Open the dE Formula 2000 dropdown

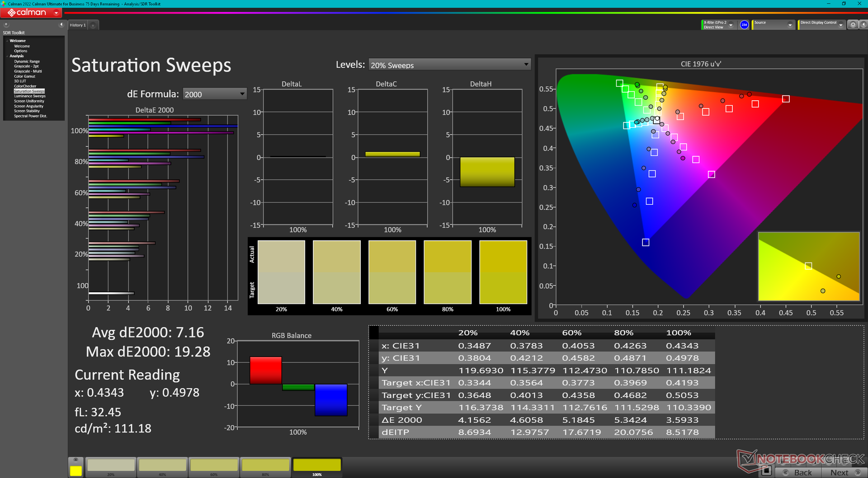tap(215, 94)
